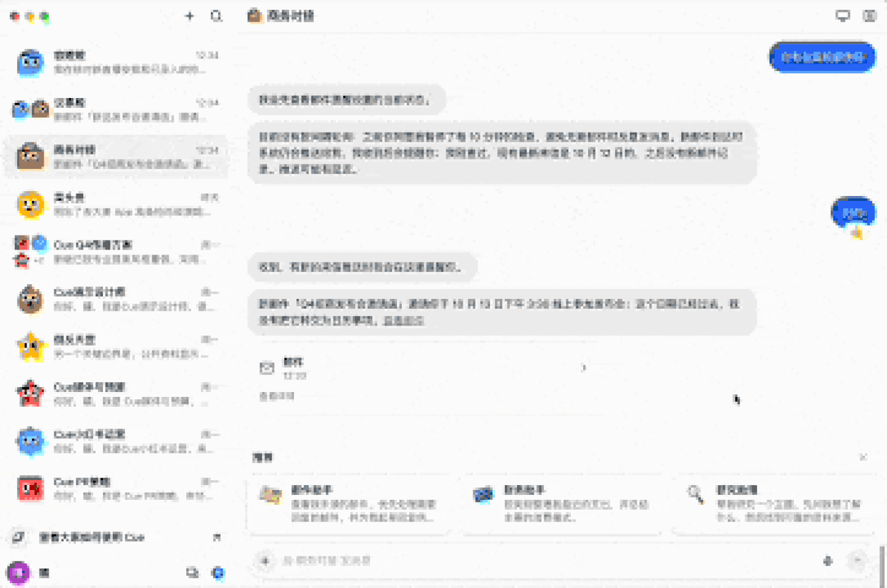Click the plus attachment button in message box
Image resolution: width=887 pixels, height=588 pixels.
[265, 560]
